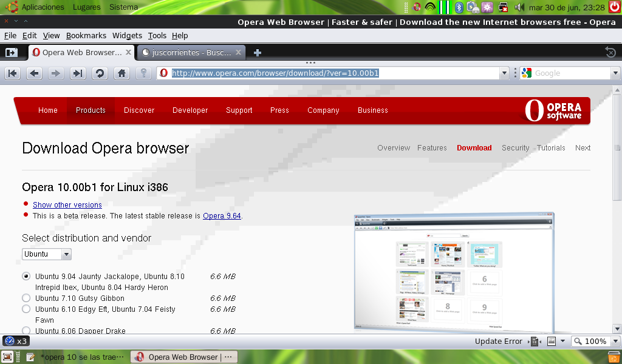Click the Rewind navigation button
Screen dimensions: 622x364
coord(12,73)
